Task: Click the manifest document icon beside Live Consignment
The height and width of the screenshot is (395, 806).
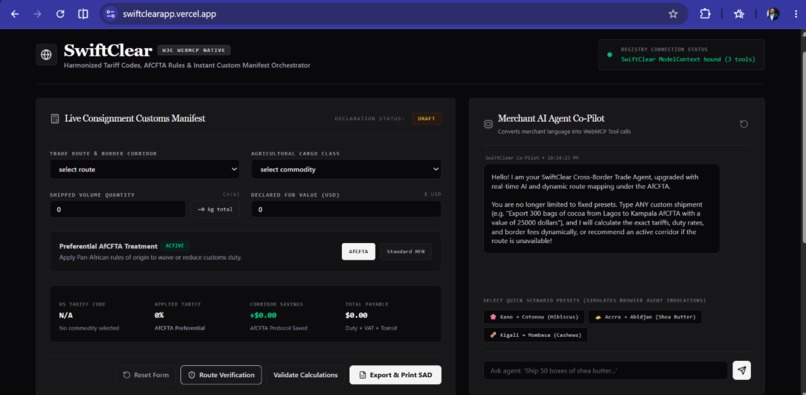Action: (54, 119)
